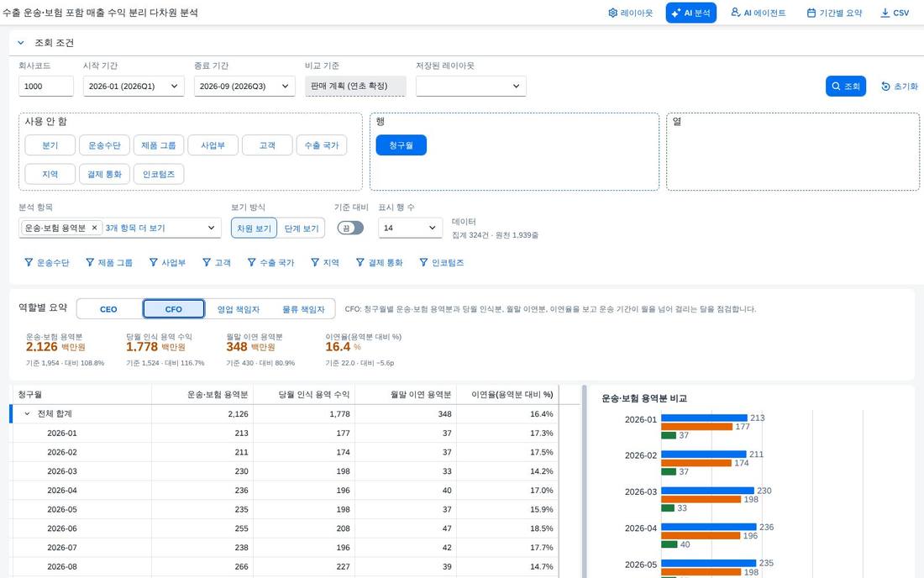The image size is (924, 578).
Task: Click the green 2026-04 chart bar
Action: 669,544
